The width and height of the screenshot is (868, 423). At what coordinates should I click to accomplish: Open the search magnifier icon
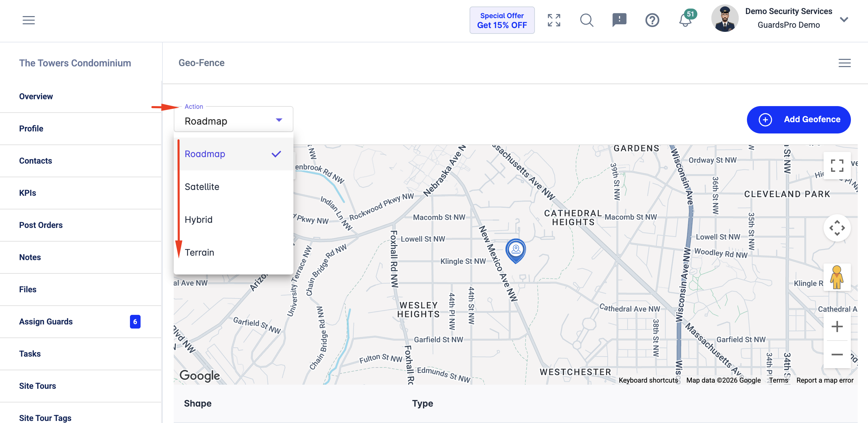click(587, 20)
